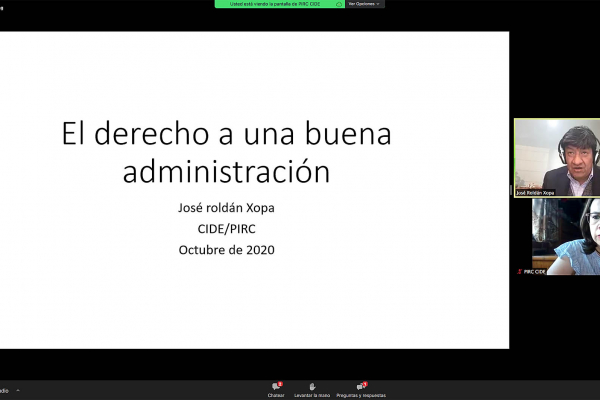The image size is (600, 400).
Task: Click the slide title 'El derecho a una buena administración'
Action: [227, 152]
